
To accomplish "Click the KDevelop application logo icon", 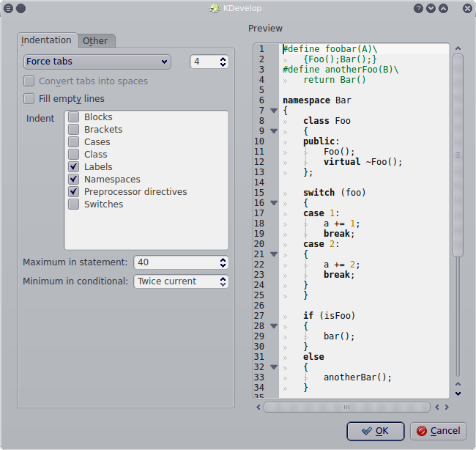I will click(x=215, y=9).
